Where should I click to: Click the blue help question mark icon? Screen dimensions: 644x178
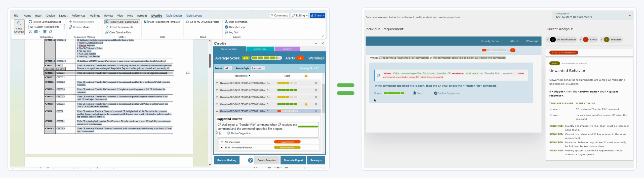coord(250,160)
